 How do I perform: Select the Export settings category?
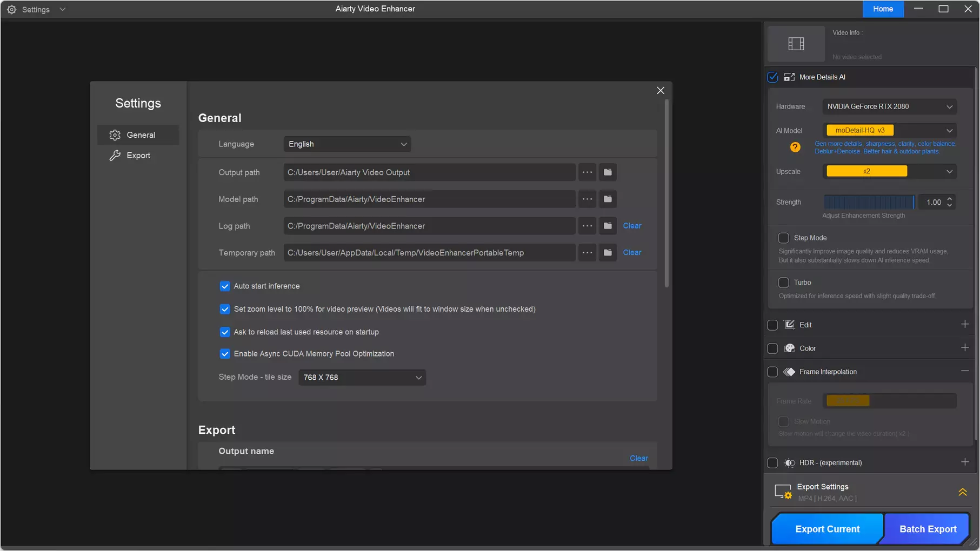point(138,156)
